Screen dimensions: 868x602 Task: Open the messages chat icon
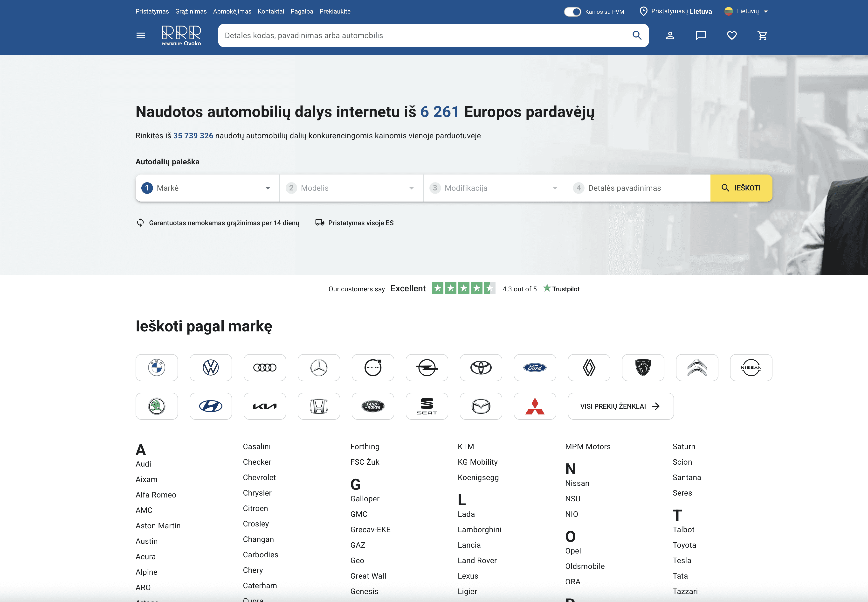click(x=701, y=35)
